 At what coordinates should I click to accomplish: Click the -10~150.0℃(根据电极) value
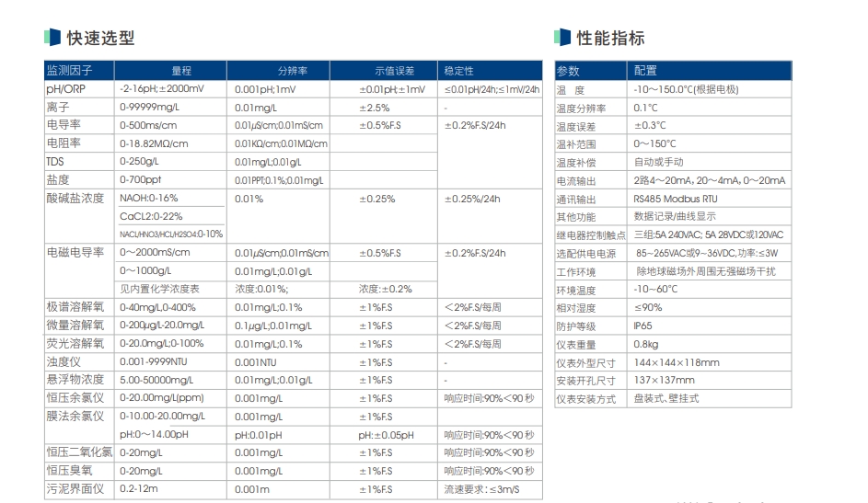coord(687,89)
